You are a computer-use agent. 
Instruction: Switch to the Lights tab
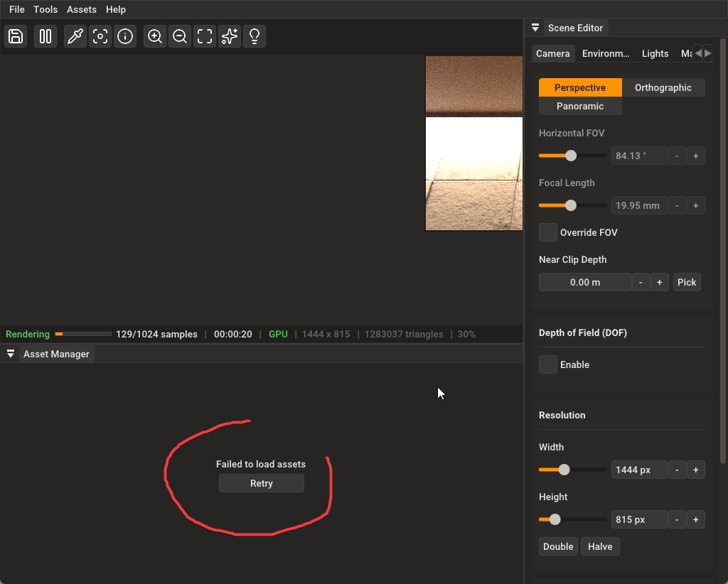click(x=655, y=53)
